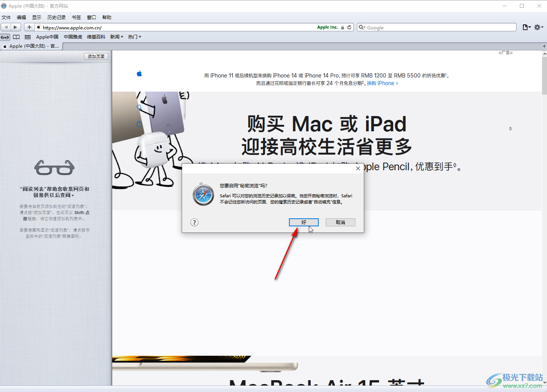Click the blue Apple logo on the page
The width and height of the screenshot is (547, 392).
tap(139, 74)
